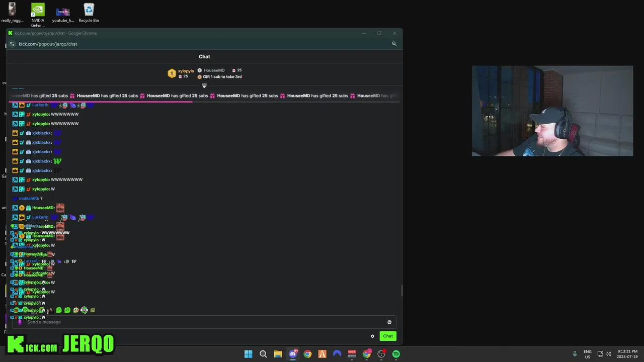Click the Send a message input field

coord(204,322)
